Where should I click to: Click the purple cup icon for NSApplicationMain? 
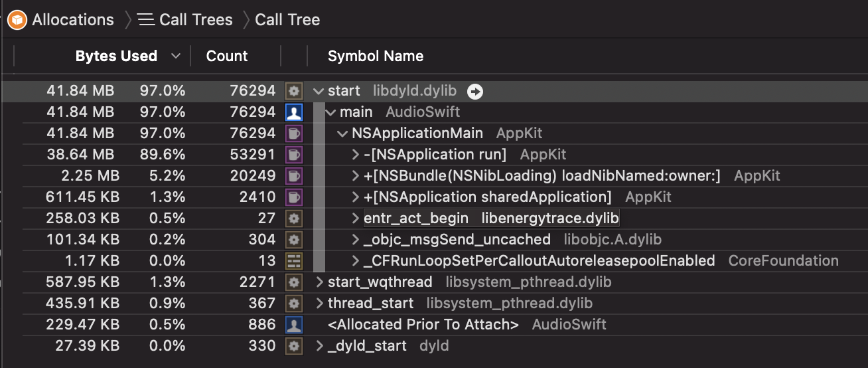293,134
